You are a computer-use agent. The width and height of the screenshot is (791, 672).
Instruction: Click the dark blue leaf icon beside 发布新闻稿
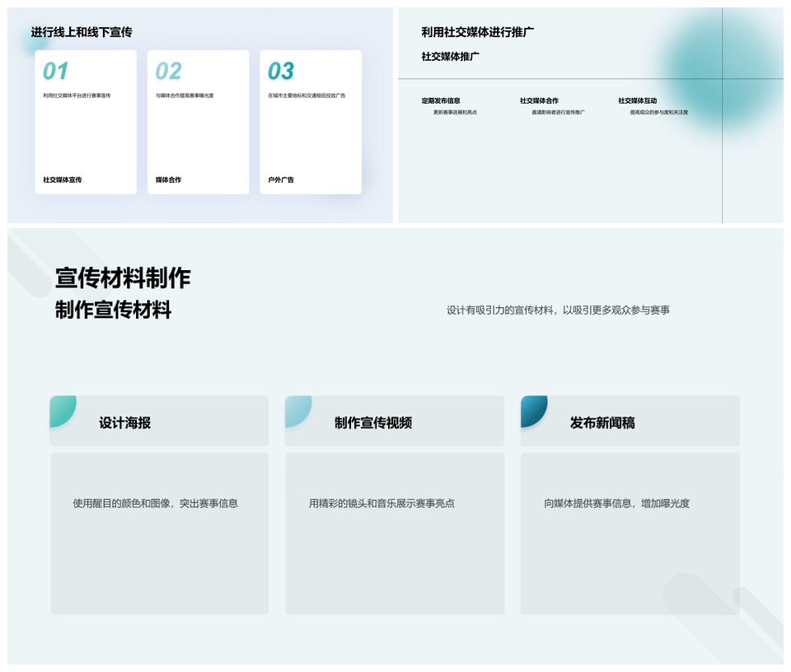tap(532, 409)
